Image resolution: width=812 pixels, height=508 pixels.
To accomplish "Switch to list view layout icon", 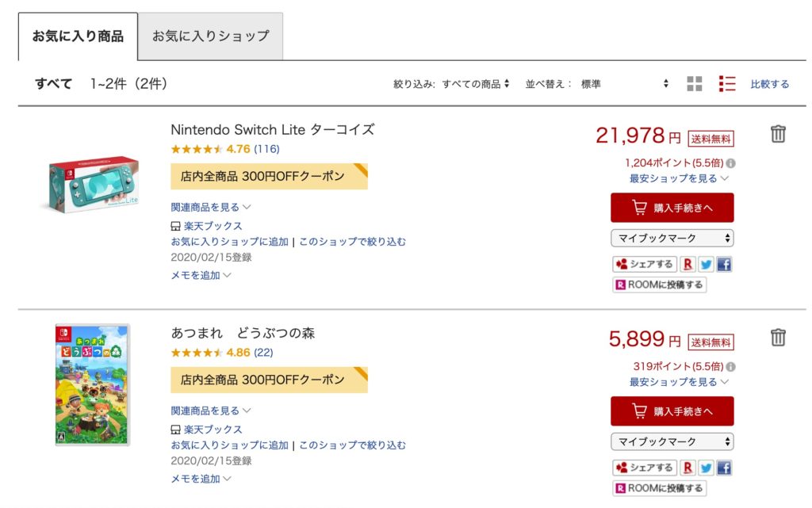I will [x=727, y=84].
